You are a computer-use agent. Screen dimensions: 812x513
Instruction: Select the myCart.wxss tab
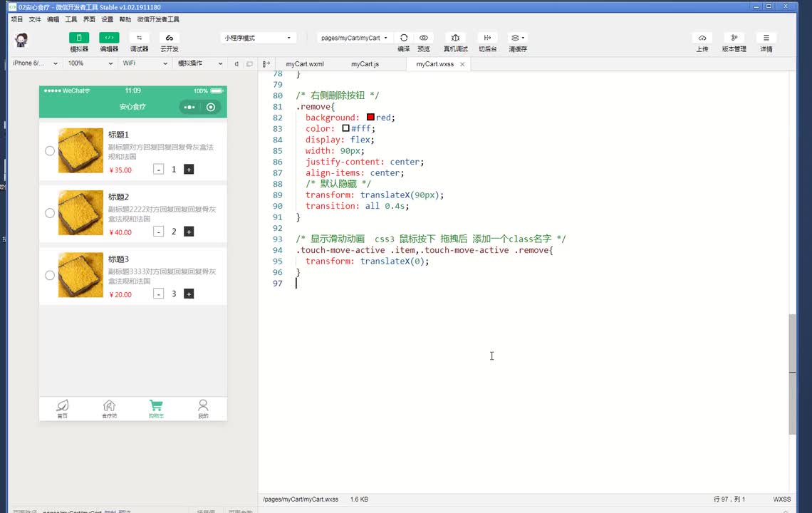point(435,63)
